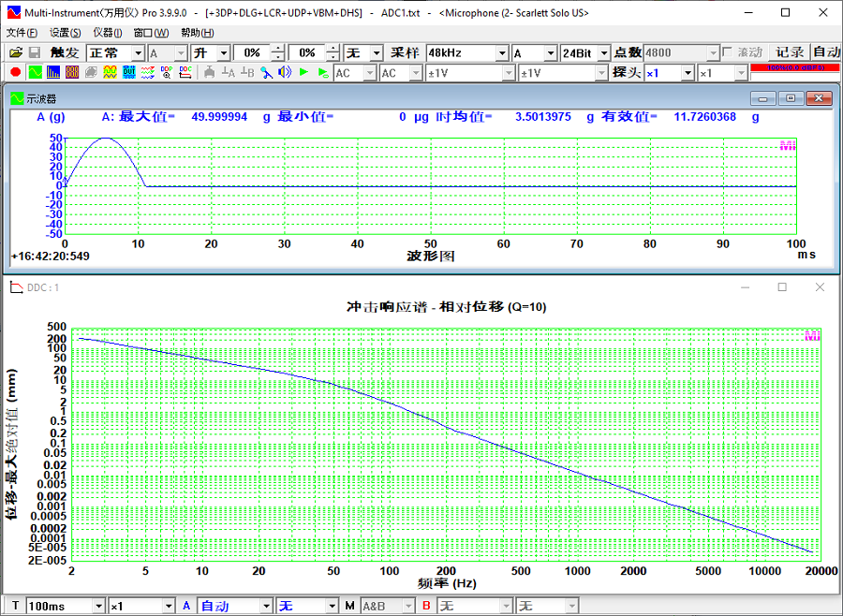Expand the sampling rate dropdown 48kHz
The image size is (843, 616).
[502, 53]
